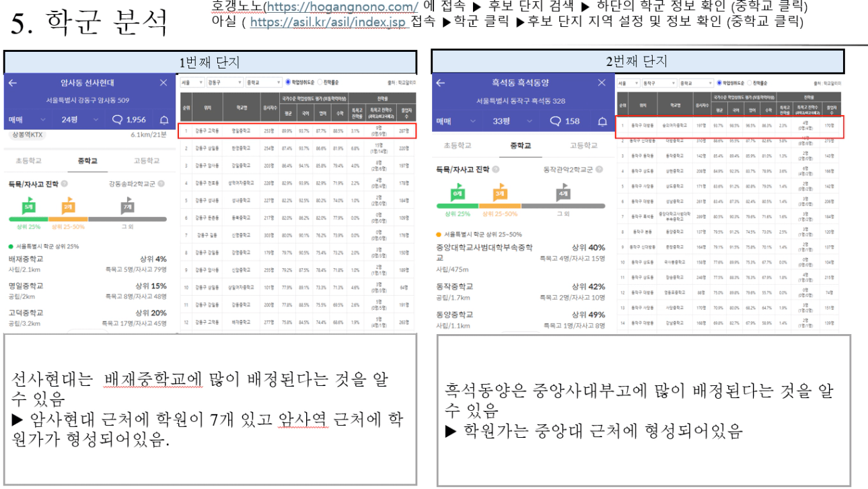Screen dimensions: 868x489
Task: Open the 158 comments in 흑석동 흑석동양
Action: click(x=565, y=121)
